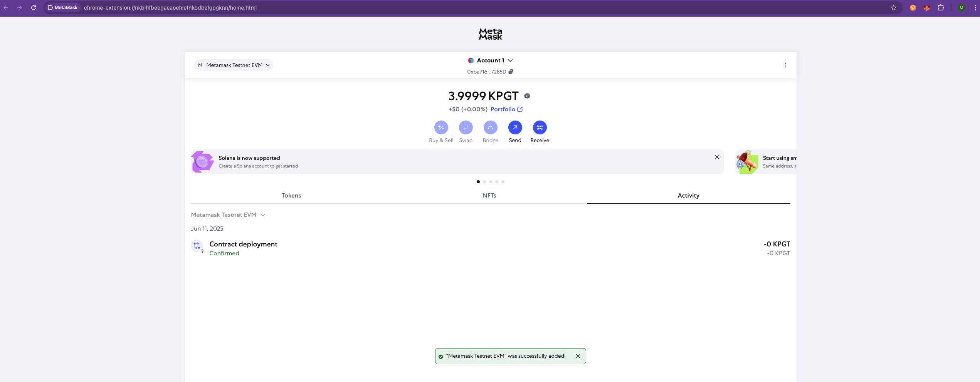Open the orange extension icon in toolbar

(913, 8)
